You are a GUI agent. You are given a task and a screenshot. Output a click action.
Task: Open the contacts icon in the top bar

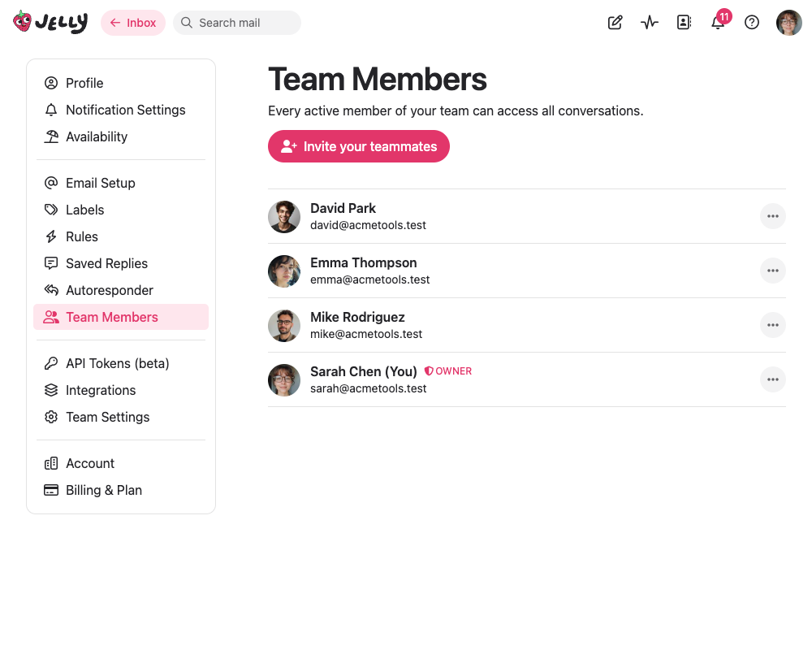(x=683, y=22)
